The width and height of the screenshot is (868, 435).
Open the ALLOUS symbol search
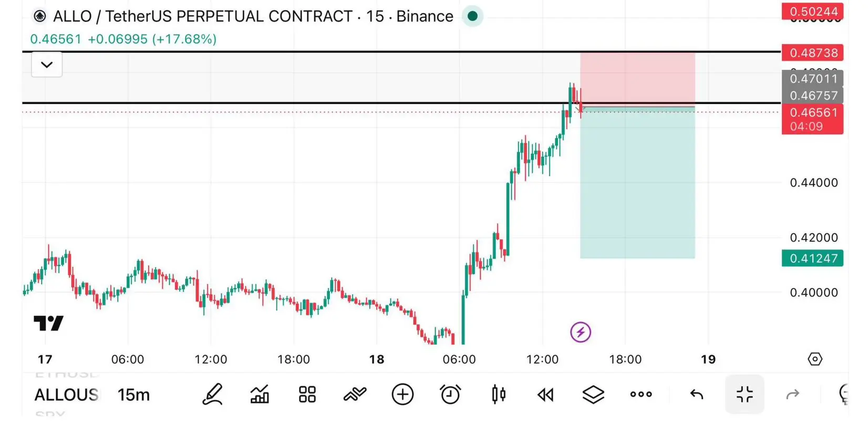66,395
